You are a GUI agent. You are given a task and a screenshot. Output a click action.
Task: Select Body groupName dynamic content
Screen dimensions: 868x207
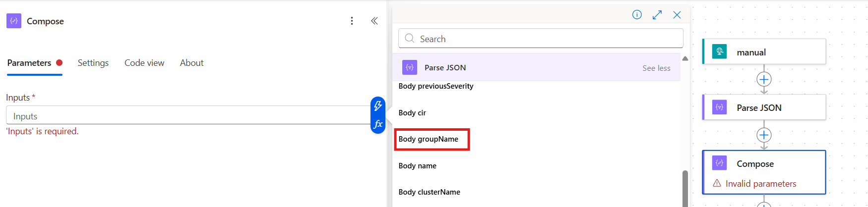(429, 139)
